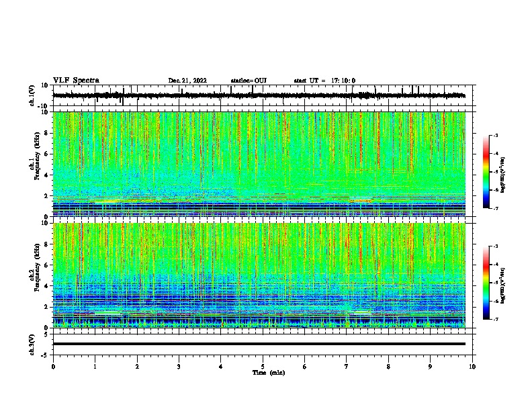Click the ch.2 spectrogram 8 kHz tick label
The width and height of the screenshot is (532, 411).
point(46,244)
